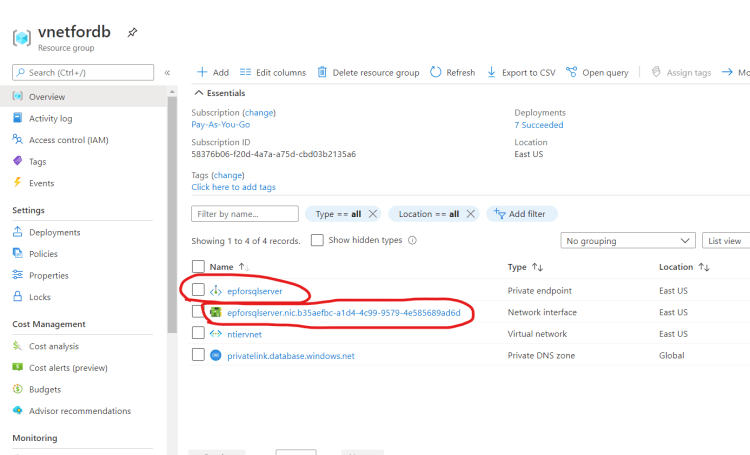
Task: Click the Access control IAM icon
Action: (x=18, y=139)
